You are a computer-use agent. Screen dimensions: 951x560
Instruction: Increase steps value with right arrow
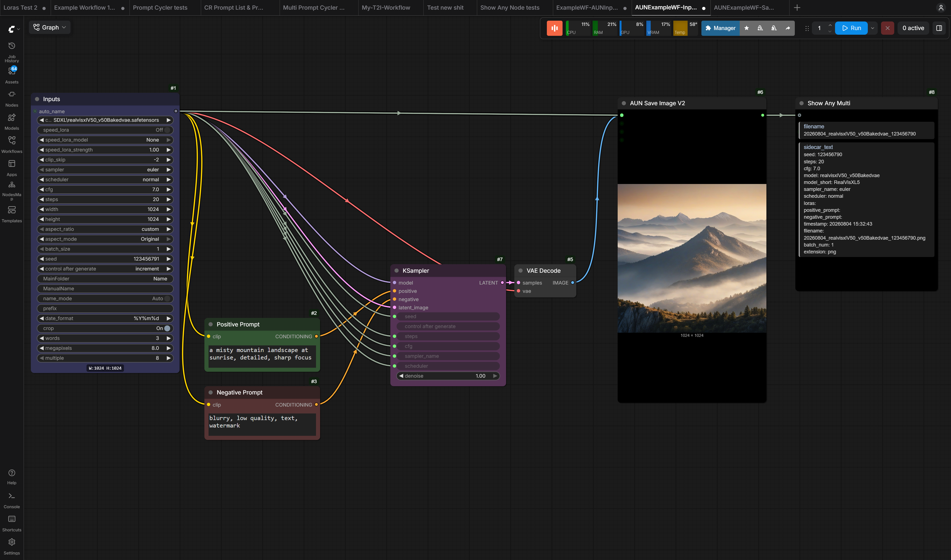tap(169, 199)
